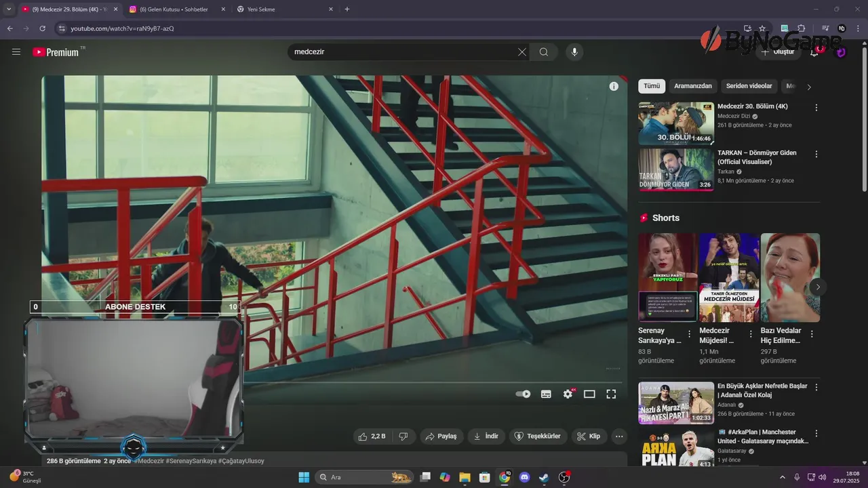
Task: Download the video with İndir button
Action: point(486,436)
